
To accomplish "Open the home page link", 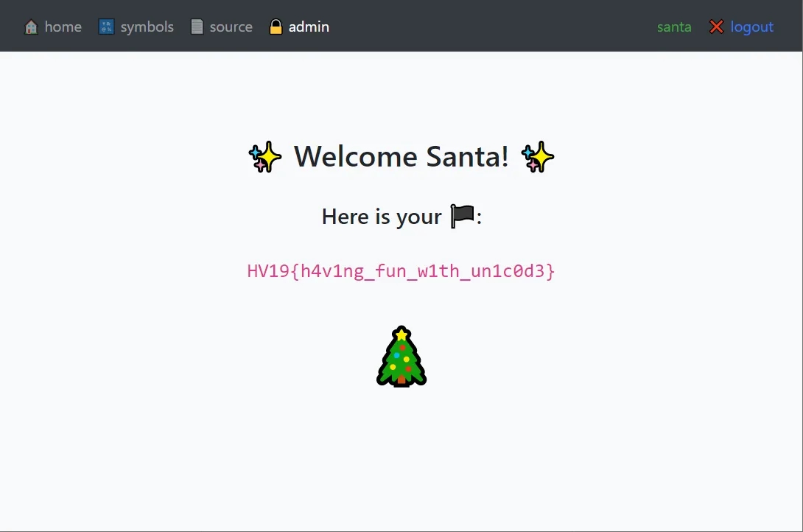I will pos(63,27).
